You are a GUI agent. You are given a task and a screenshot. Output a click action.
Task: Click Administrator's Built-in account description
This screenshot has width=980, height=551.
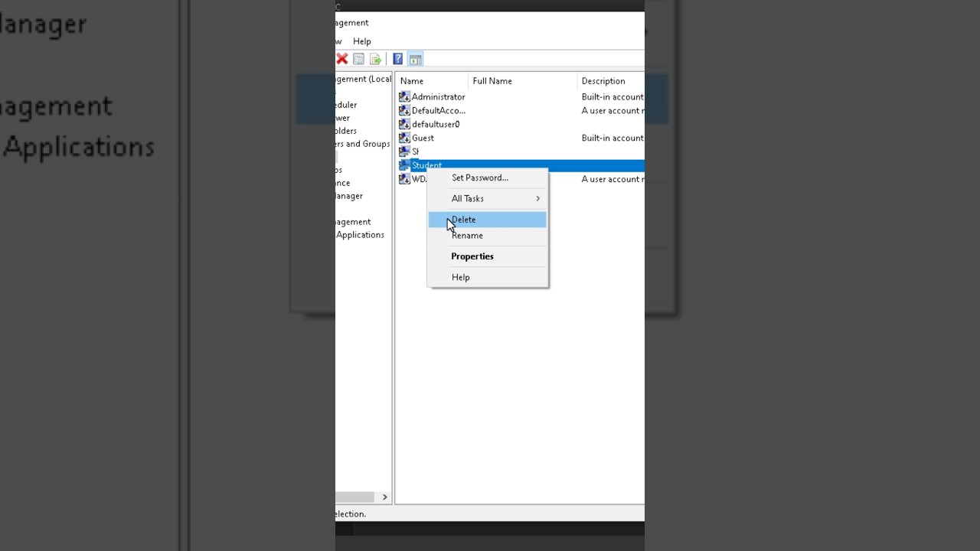click(x=612, y=97)
